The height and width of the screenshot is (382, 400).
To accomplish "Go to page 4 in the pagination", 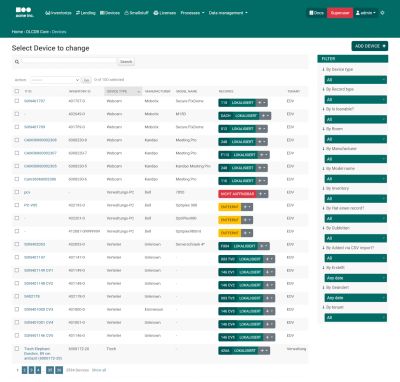I will (x=38, y=370).
